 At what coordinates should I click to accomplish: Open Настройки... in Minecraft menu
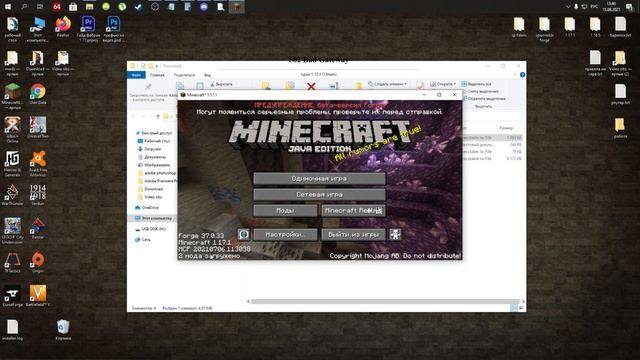pyautogui.click(x=285, y=235)
